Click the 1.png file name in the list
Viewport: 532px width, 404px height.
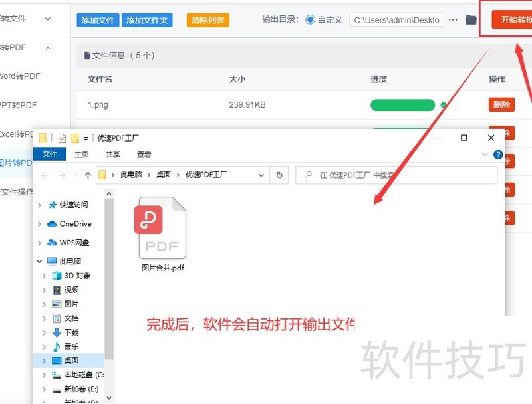[98, 105]
